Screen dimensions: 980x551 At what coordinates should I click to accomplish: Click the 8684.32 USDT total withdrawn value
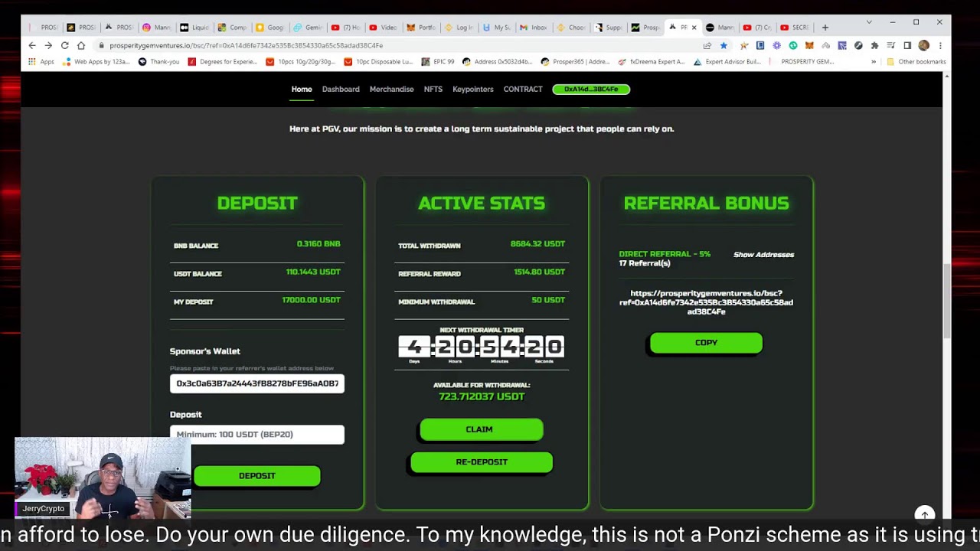(537, 244)
